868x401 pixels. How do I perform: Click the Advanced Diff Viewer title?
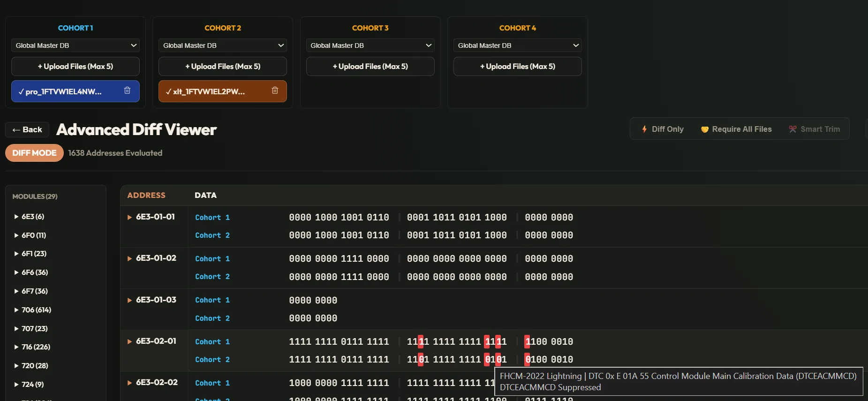click(x=136, y=129)
